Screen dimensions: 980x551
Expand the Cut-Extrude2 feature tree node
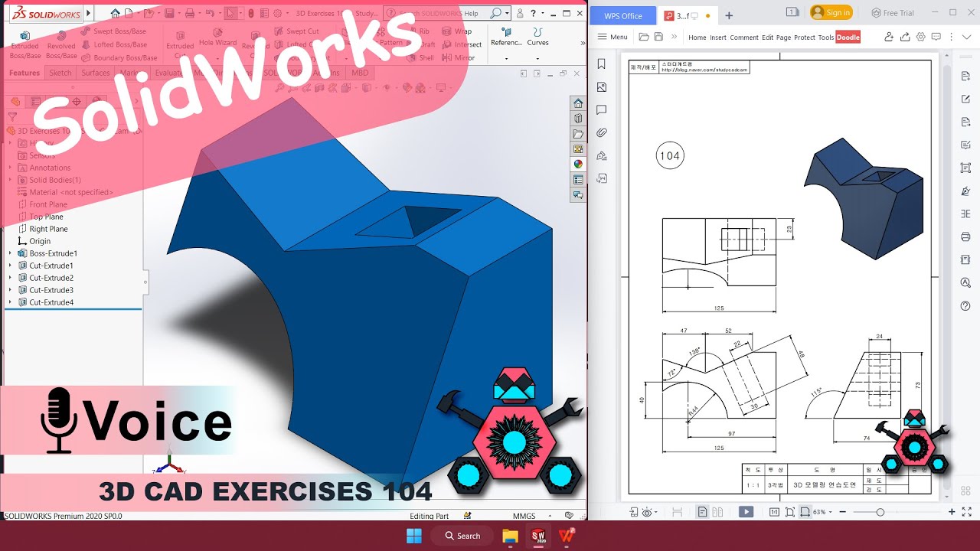10,278
